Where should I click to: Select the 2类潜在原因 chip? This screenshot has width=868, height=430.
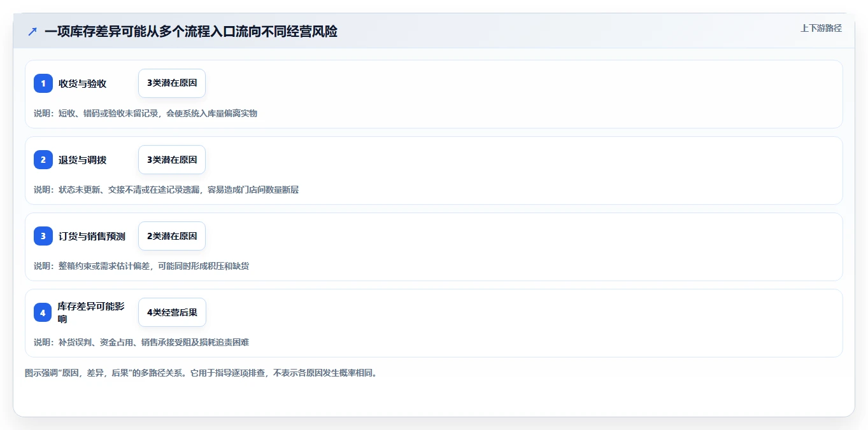[172, 236]
